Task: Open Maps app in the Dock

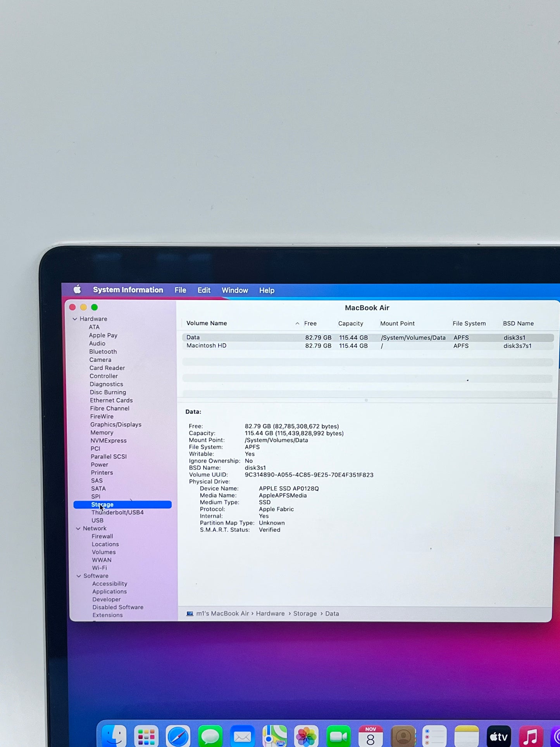Action: coord(274,736)
